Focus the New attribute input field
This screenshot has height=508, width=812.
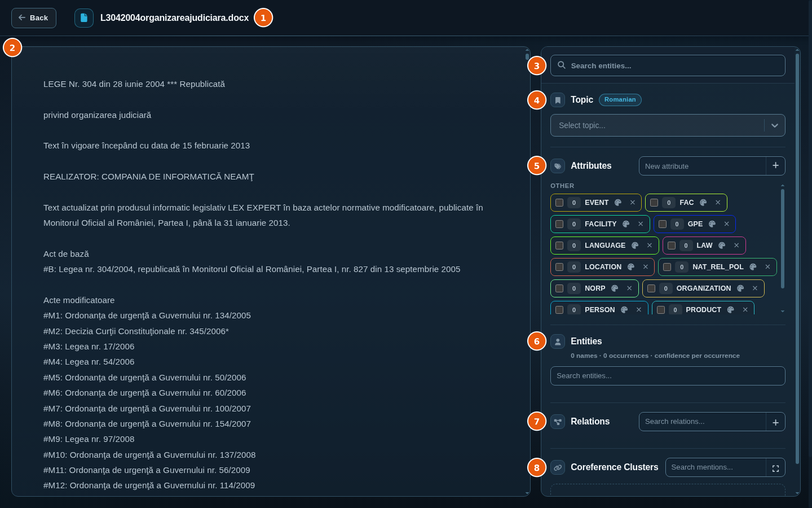click(x=703, y=166)
